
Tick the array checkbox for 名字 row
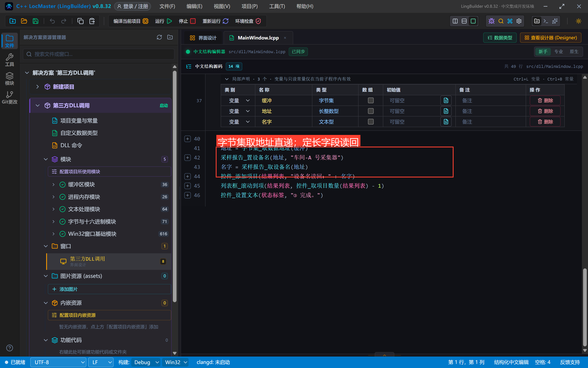371,122
